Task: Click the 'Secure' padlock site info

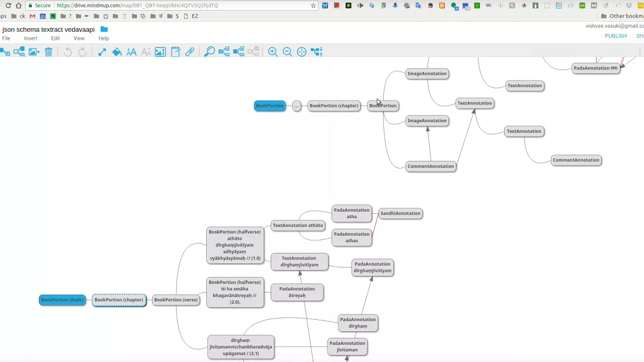Action: pyautogui.click(x=39, y=6)
